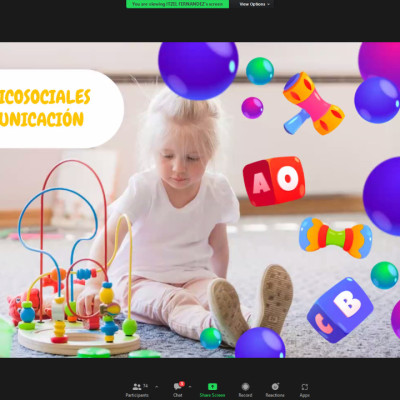400x400 pixels.
Task: Click the white title box with yellow text
Action: [62, 108]
